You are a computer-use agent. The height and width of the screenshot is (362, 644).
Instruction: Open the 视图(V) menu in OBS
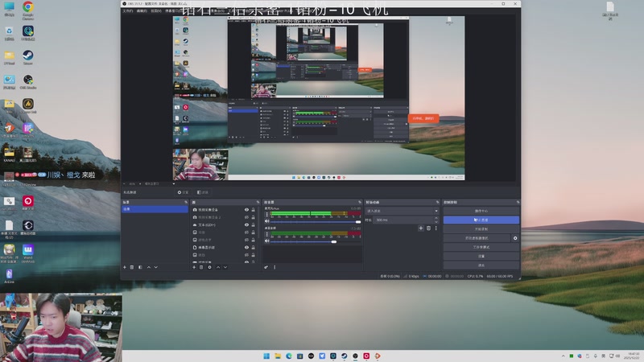tap(156, 11)
